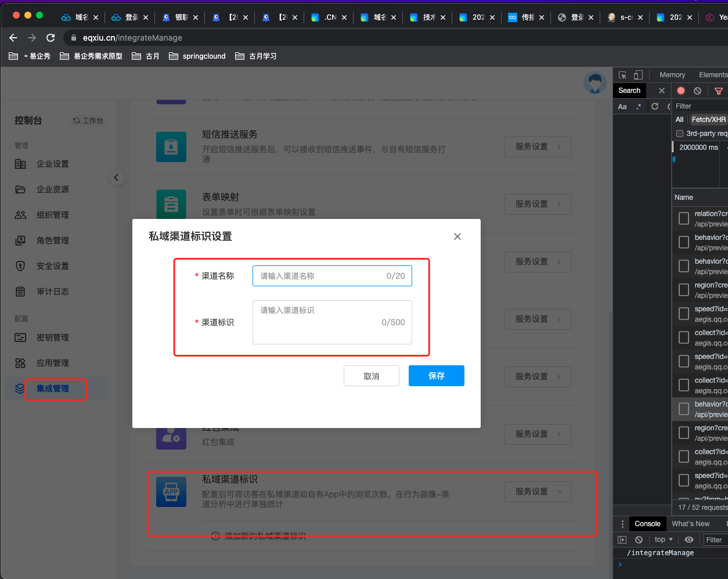Click the DevTools inspect element icon
This screenshot has height=579, width=728.
pos(623,75)
